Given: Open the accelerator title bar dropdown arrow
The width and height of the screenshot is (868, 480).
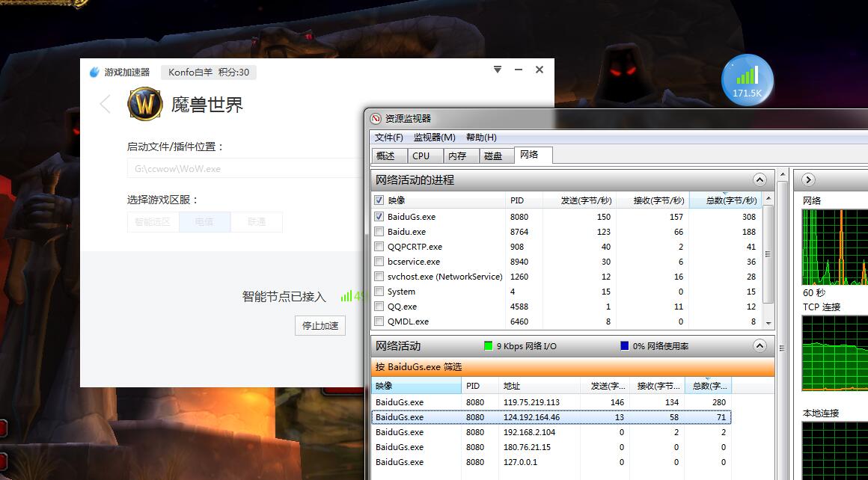Looking at the screenshot, I should pos(497,70).
